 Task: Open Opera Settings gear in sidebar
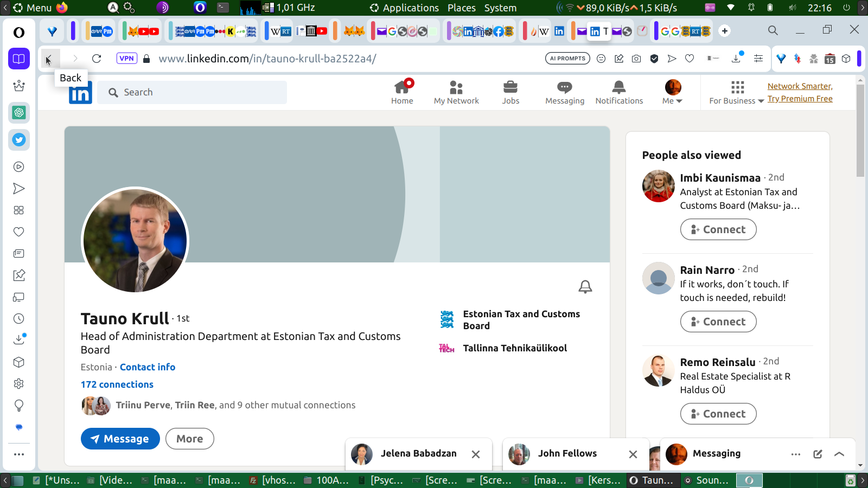[19, 384]
